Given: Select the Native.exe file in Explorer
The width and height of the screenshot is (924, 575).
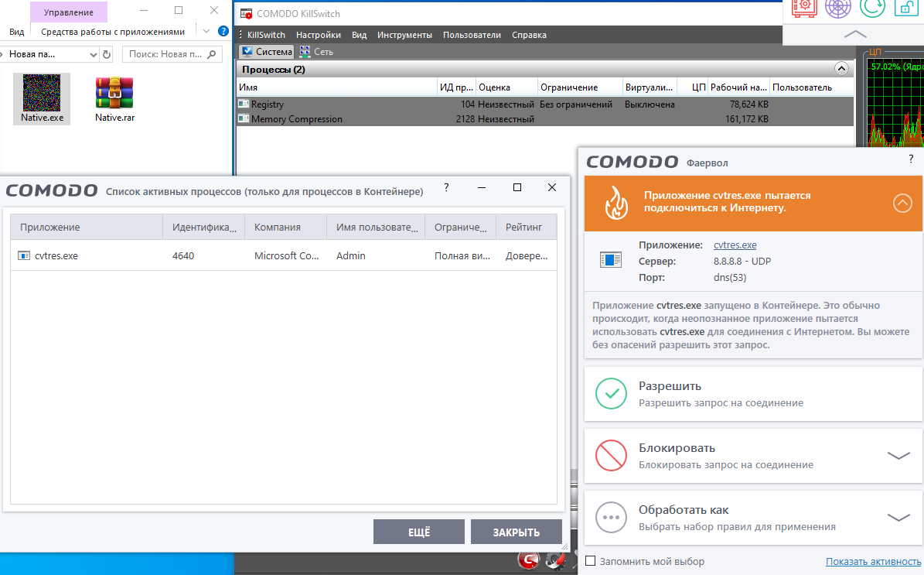Looking at the screenshot, I should (42, 98).
